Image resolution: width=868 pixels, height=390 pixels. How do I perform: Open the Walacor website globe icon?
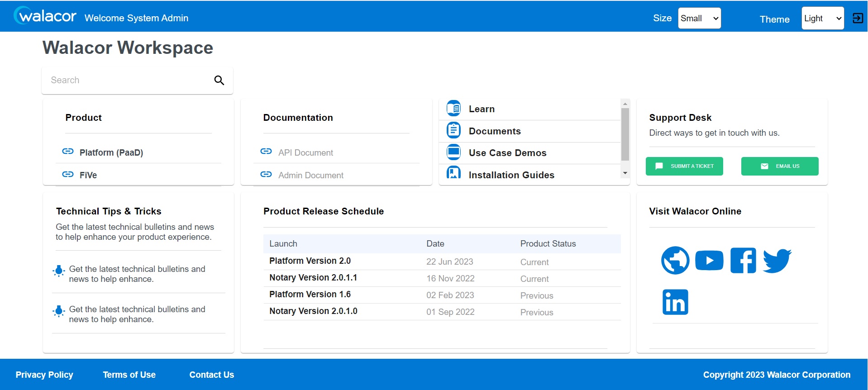[675, 260]
